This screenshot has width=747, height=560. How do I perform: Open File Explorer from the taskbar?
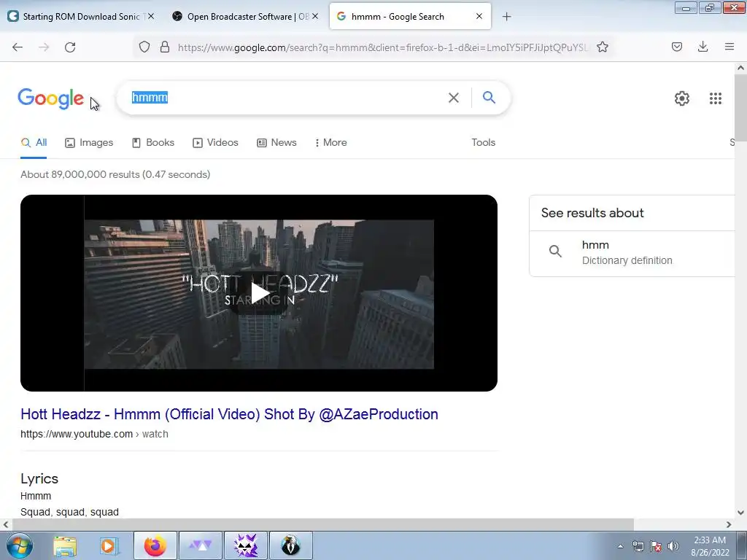[65, 545]
